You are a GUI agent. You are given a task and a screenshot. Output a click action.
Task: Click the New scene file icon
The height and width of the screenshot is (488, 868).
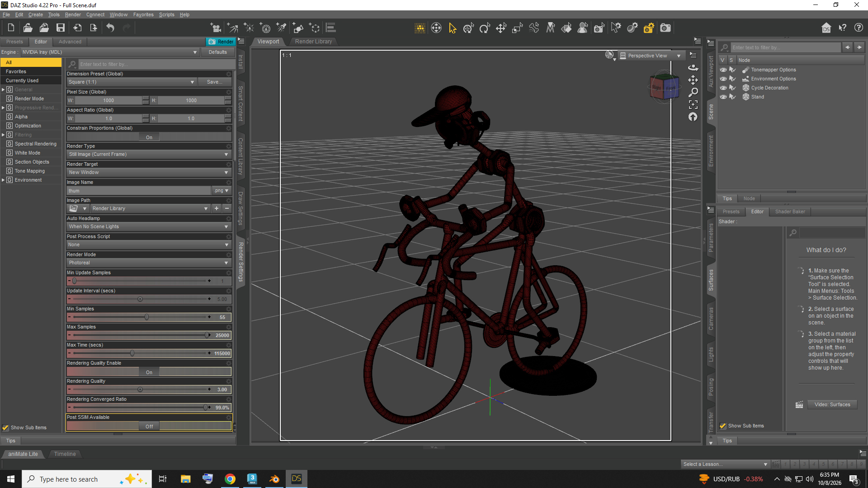point(11,28)
